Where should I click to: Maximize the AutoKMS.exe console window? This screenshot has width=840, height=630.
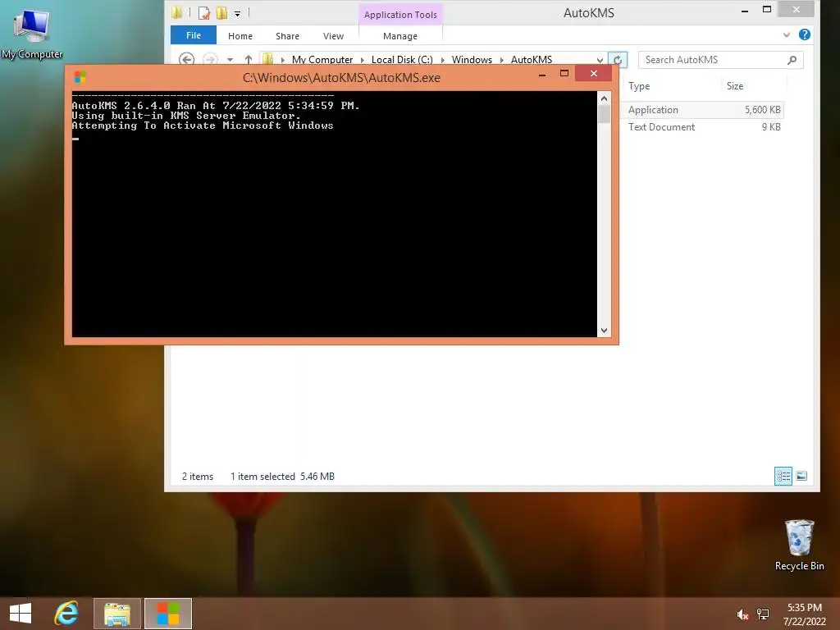click(564, 73)
